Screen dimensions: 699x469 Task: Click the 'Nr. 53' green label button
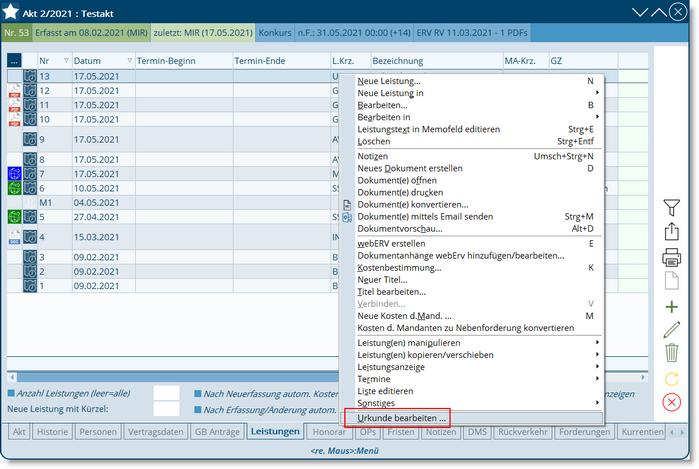coord(16,33)
